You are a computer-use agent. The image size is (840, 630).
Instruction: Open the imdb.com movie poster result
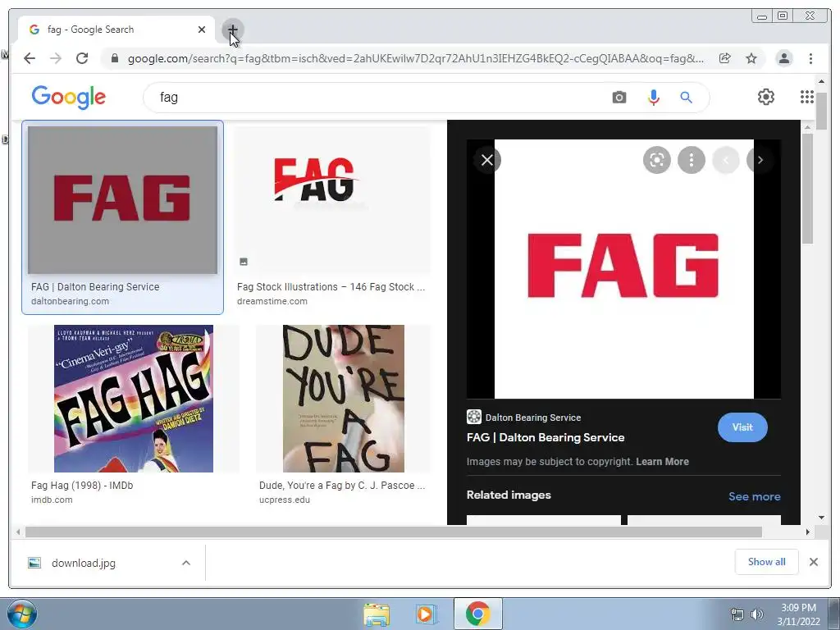(134, 399)
